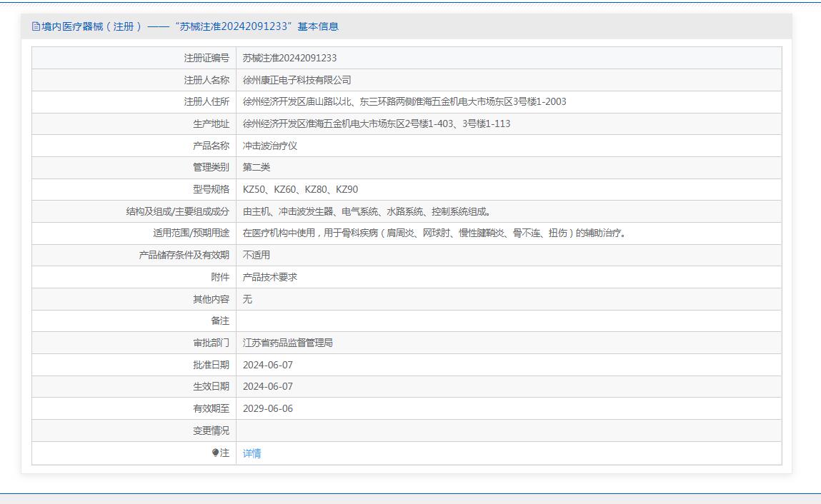This screenshot has width=821, height=504.
Task: Click the document icon in the header
Action: click(x=36, y=26)
